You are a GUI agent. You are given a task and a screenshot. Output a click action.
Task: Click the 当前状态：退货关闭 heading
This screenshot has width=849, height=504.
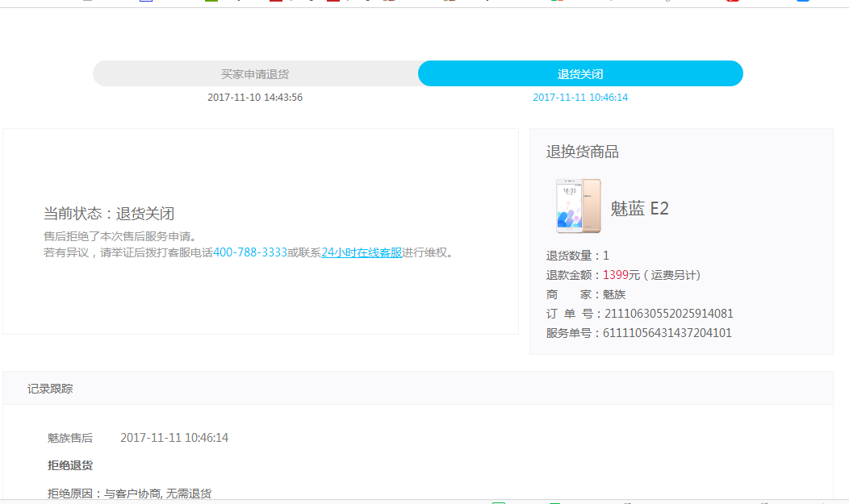click(x=109, y=214)
